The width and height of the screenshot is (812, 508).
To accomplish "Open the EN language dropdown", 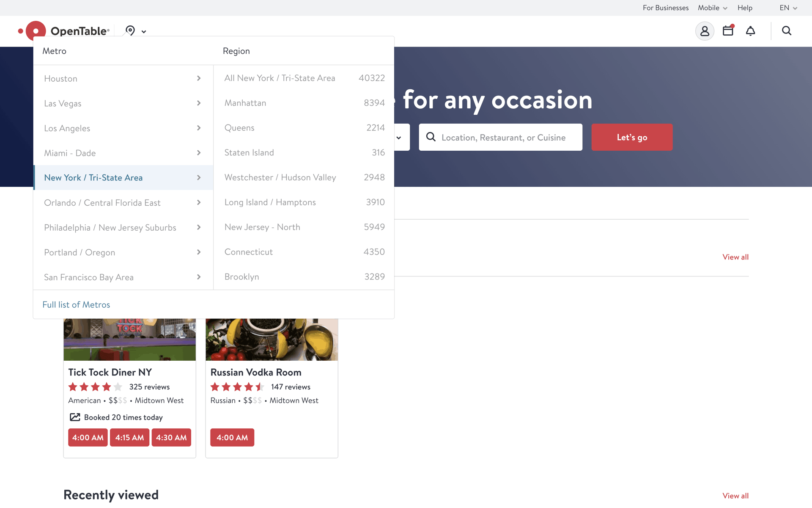I will pyautogui.click(x=788, y=8).
